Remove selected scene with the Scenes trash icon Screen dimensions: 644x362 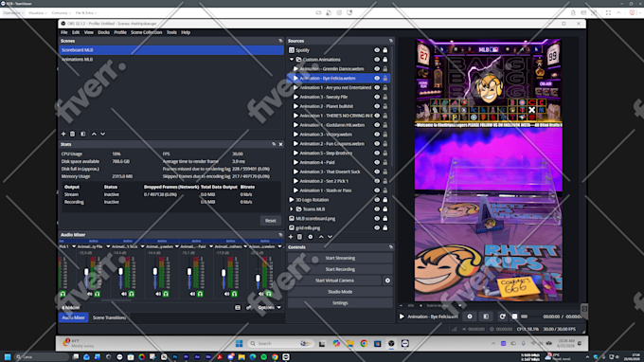73,134
